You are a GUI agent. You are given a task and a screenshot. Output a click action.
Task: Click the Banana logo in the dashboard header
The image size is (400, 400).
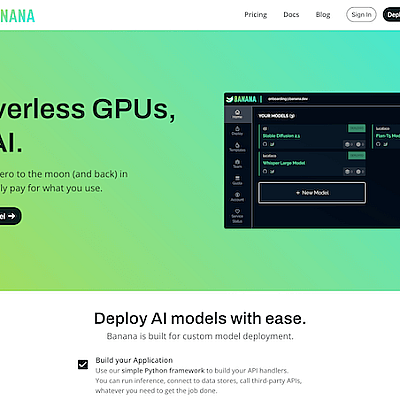click(241, 99)
